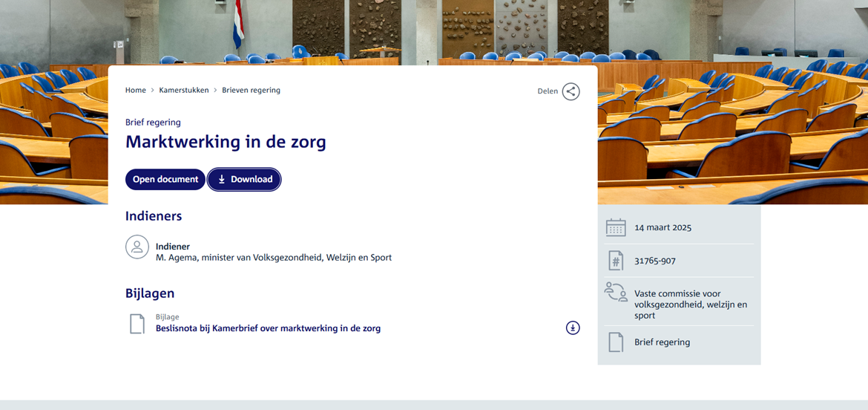Open the Brieven regering breadcrumb link
This screenshot has width=868, height=410.
pos(251,91)
